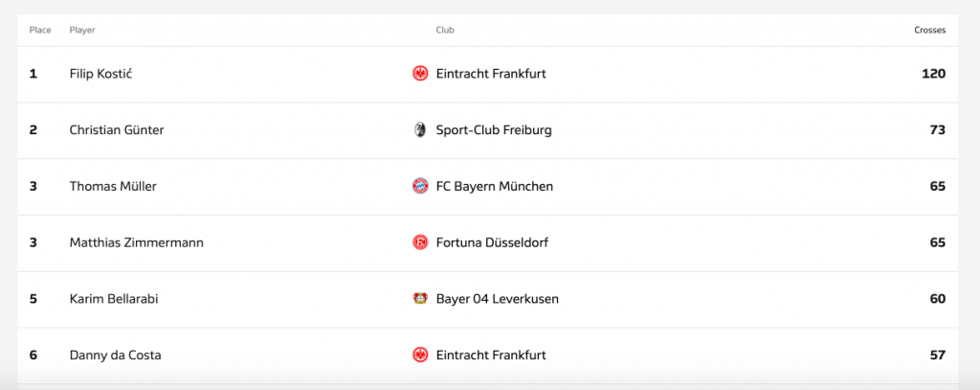
Task: Open Karim Bellarabi player name
Action: [114, 299]
